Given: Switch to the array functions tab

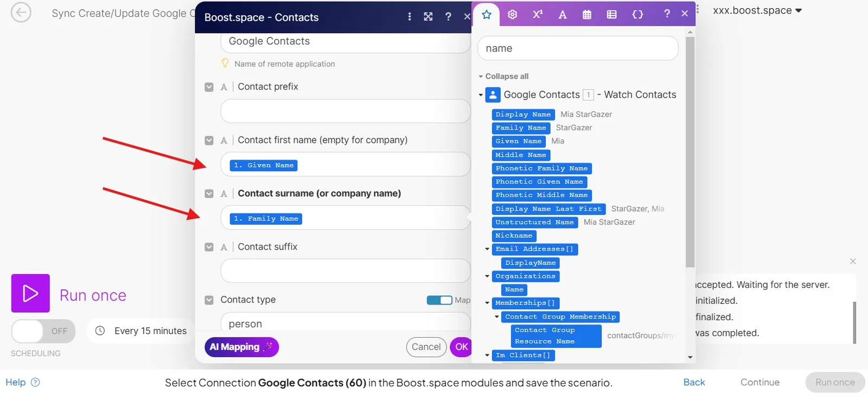Looking at the screenshot, I should (612, 15).
